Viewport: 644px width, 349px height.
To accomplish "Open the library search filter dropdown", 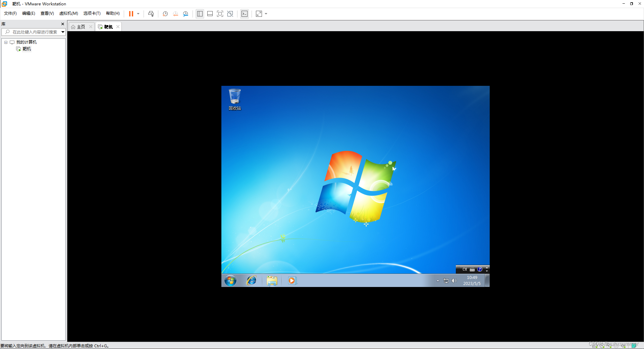I will 63,32.
